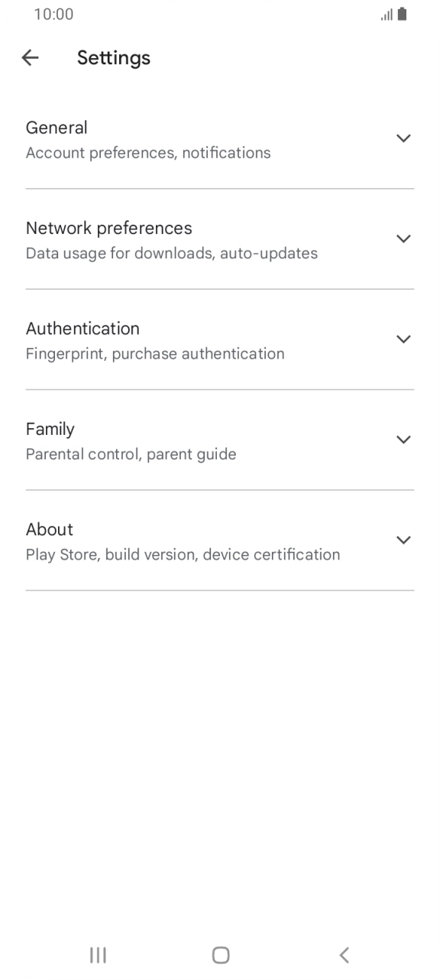Tap the Home button in navigation bar
This screenshot has width=440, height=980.
coord(220,955)
